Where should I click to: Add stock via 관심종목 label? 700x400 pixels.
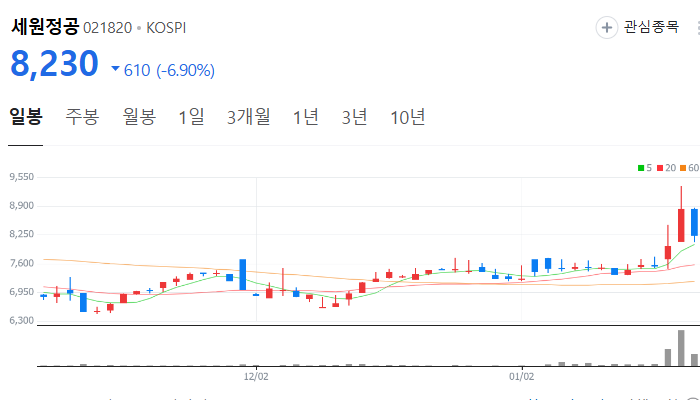coord(651,27)
